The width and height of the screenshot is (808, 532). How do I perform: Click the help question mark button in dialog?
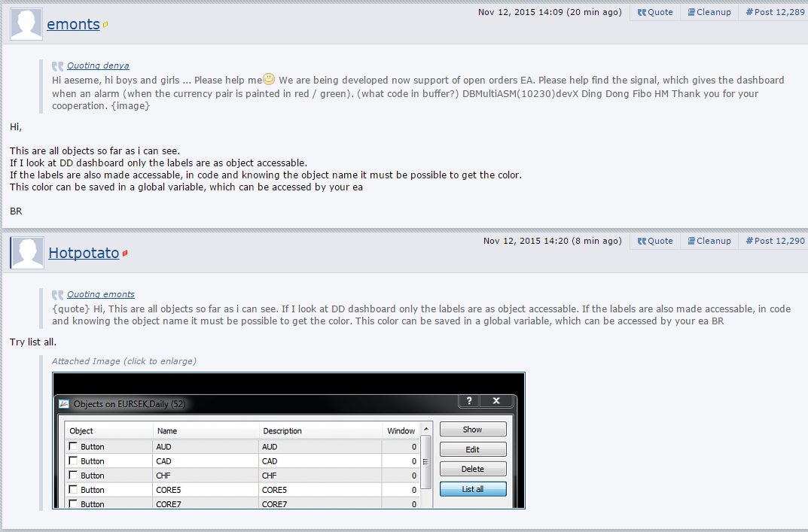point(469,400)
